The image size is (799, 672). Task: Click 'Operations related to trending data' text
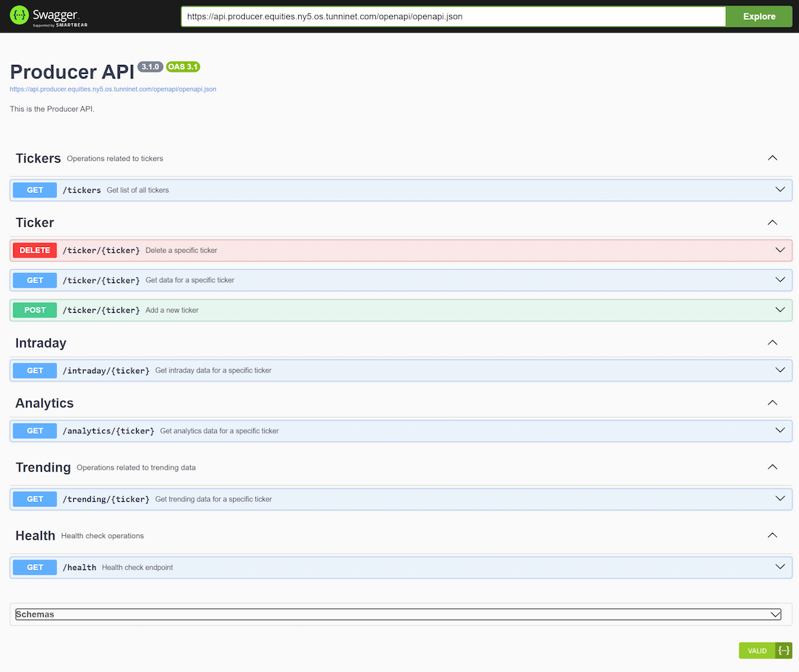point(136,467)
